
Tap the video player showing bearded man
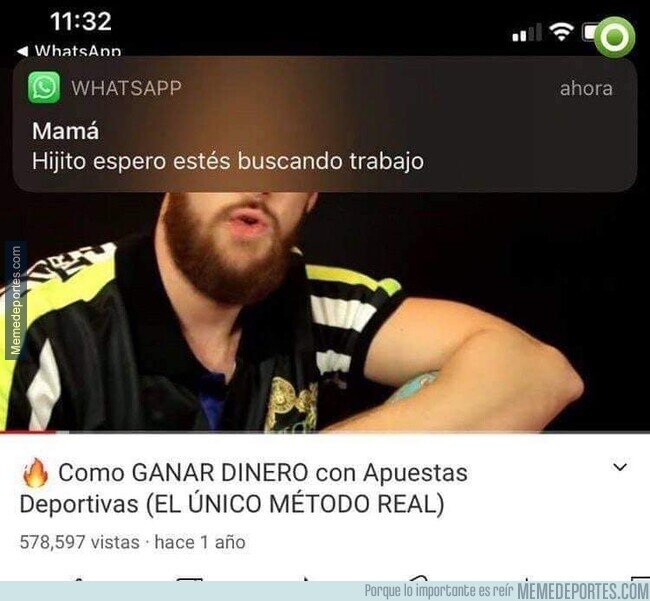pos(325,311)
